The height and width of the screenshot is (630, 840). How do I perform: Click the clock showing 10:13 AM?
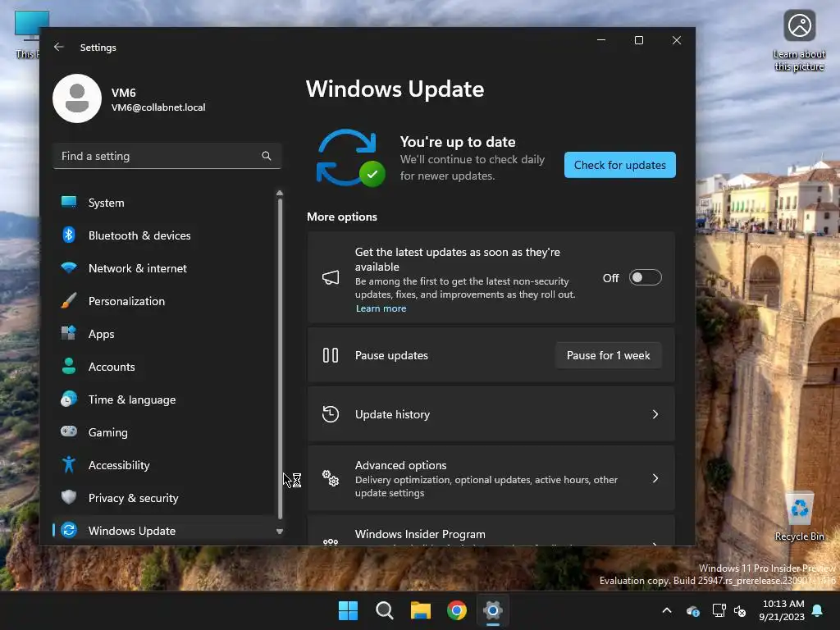(x=783, y=604)
